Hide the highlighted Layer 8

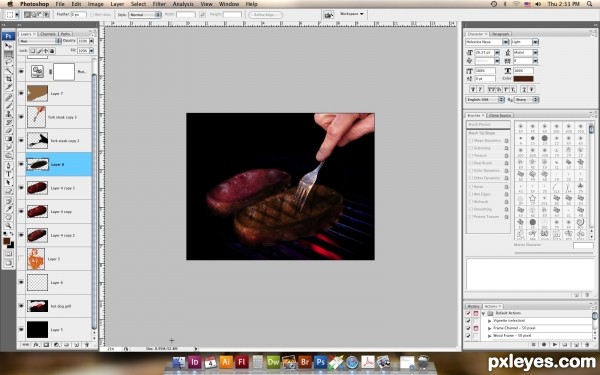21,164
